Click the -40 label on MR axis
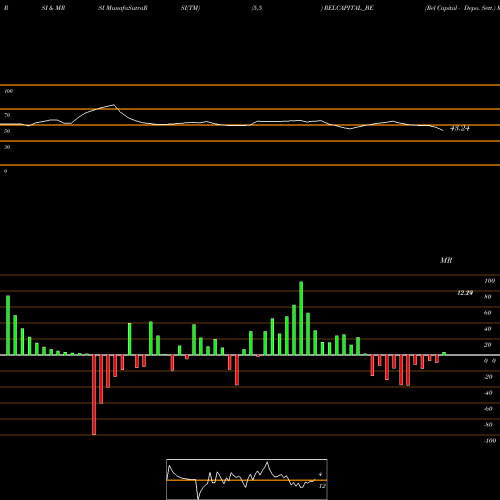The height and width of the screenshot is (500, 500). [x=488, y=393]
